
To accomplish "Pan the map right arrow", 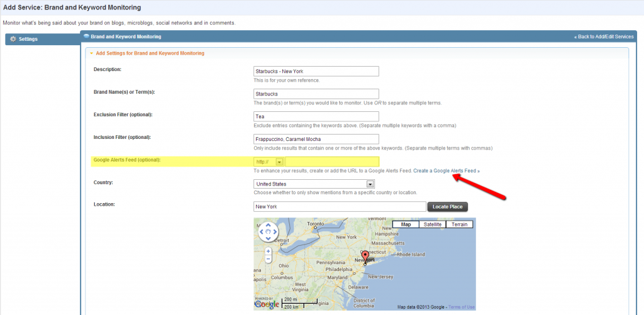I will (x=275, y=232).
